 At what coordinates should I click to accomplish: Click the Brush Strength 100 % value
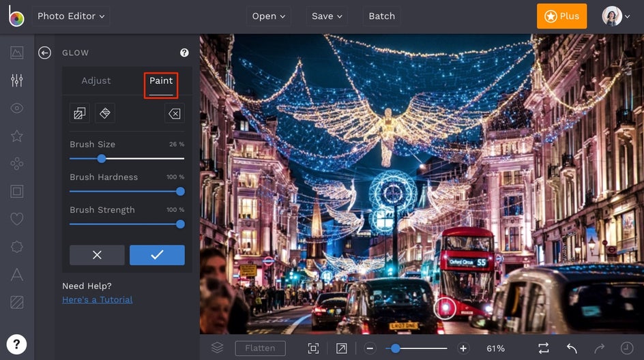[175, 210]
